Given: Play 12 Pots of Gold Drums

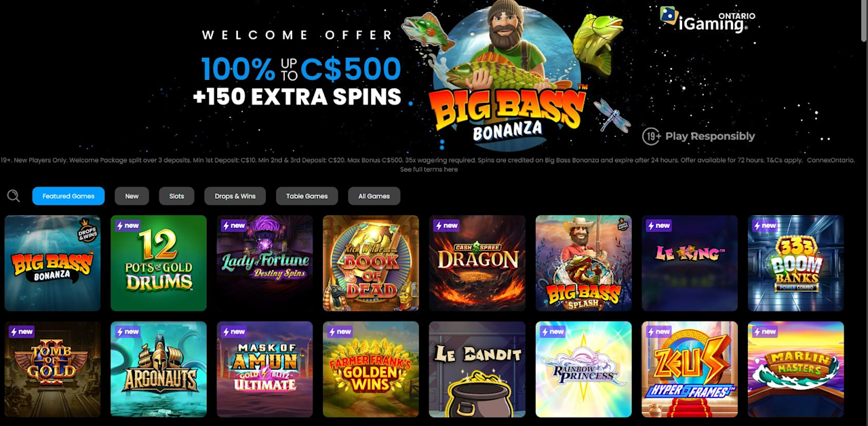Looking at the screenshot, I should pos(159,263).
